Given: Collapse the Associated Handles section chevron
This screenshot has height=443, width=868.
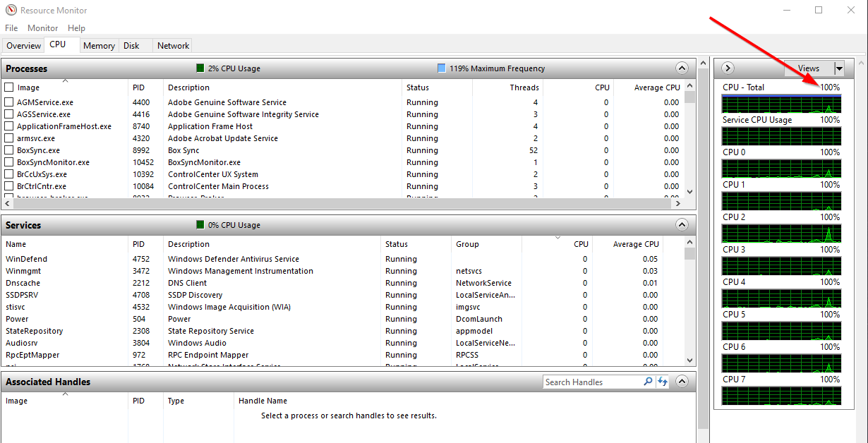Looking at the screenshot, I should click(682, 382).
